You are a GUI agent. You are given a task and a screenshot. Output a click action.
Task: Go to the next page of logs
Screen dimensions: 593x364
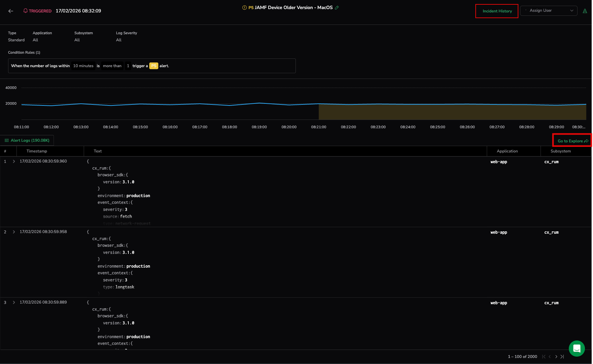(x=556, y=357)
